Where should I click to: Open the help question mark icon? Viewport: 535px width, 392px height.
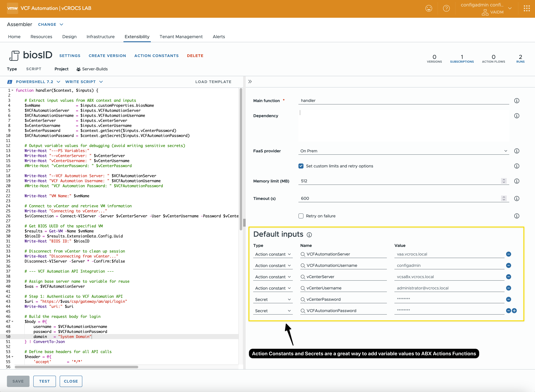pyautogui.click(x=446, y=8)
